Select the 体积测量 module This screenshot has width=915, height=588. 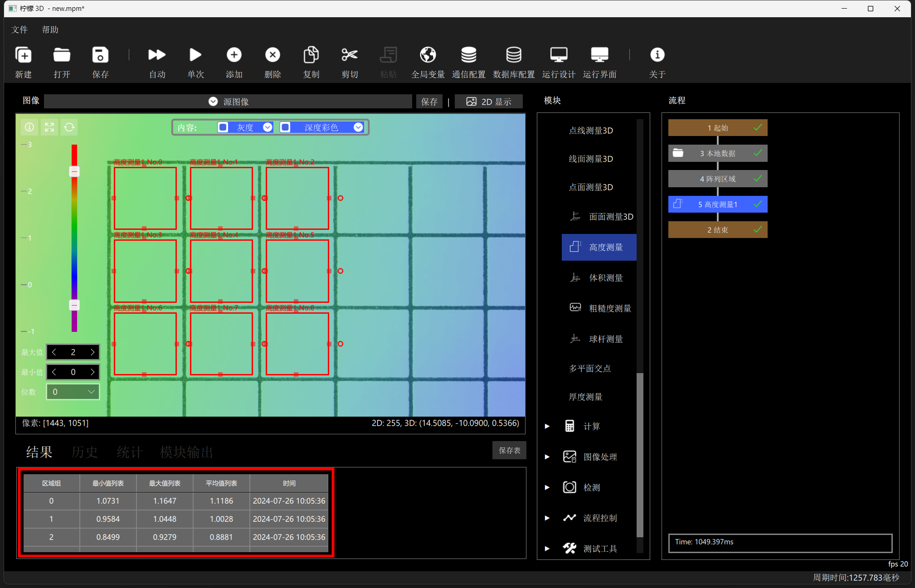599,278
